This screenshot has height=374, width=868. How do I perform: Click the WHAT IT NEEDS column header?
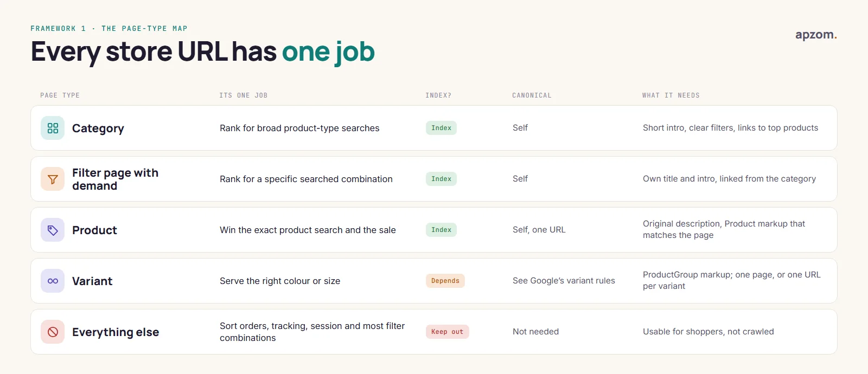point(671,95)
